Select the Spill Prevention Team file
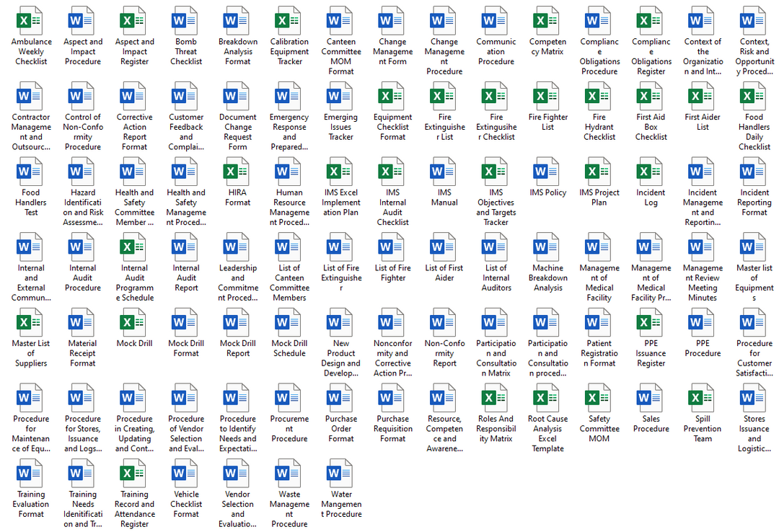Viewport: 779px width, 532px height. pos(703,399)
